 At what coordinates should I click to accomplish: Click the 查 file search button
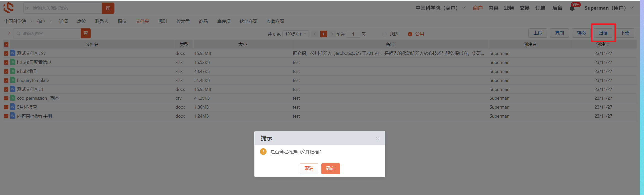tap(86, 33)
